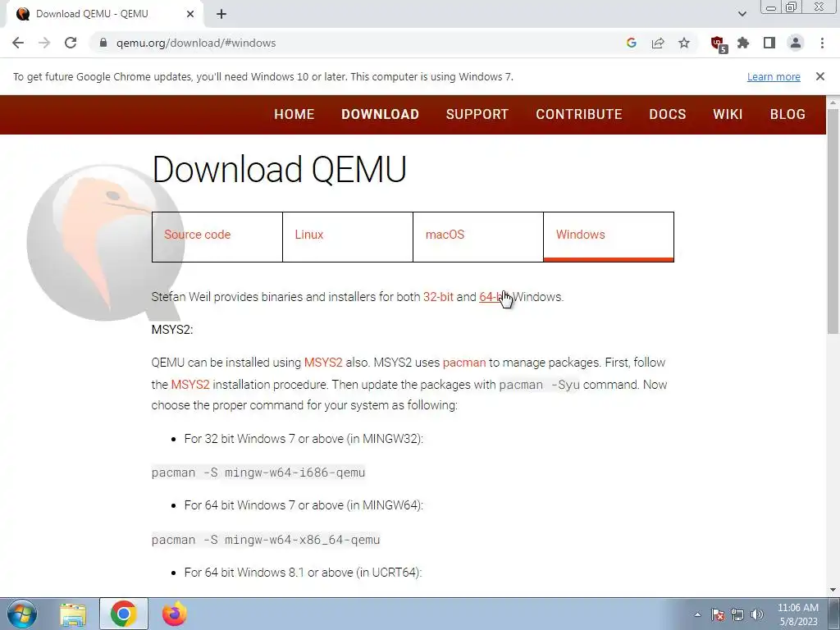Open the Extensions puzzle icon
This screenshot has width=840, height=630.
pos(743,43)
